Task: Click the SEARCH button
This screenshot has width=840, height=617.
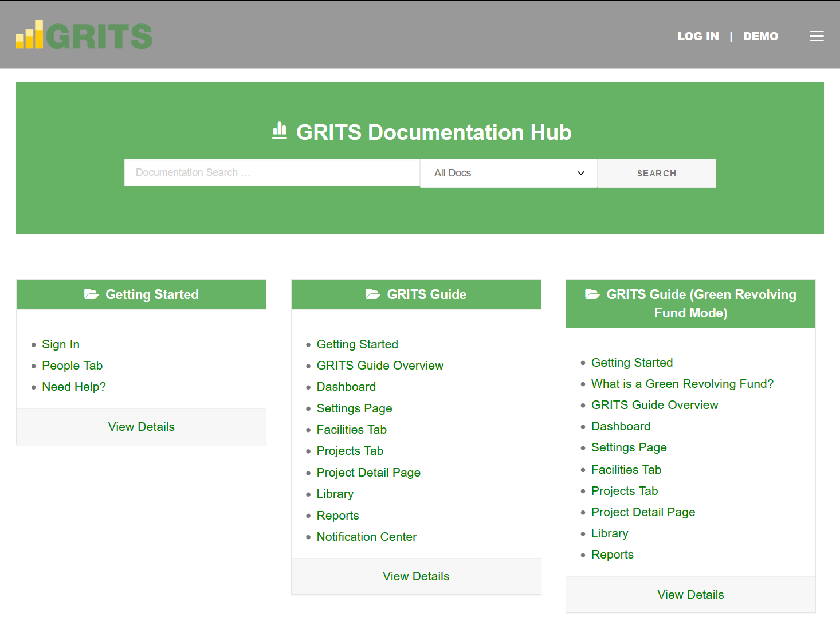Action: [x=657, y=173]
